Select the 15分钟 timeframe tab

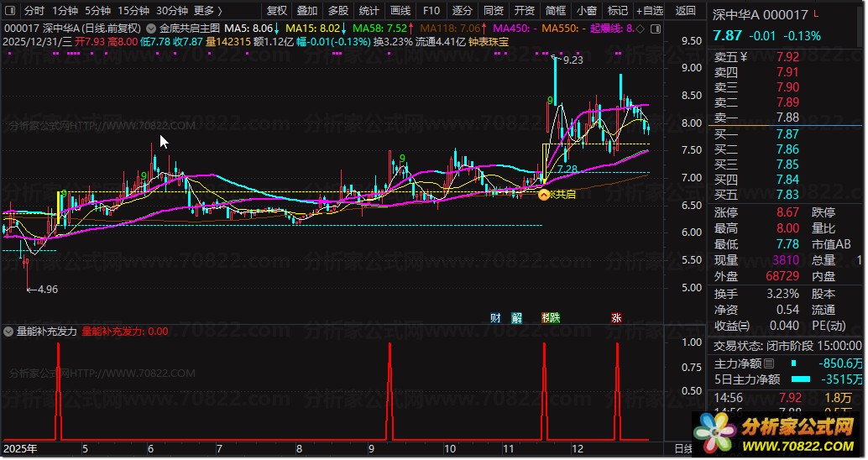[133, 11]
